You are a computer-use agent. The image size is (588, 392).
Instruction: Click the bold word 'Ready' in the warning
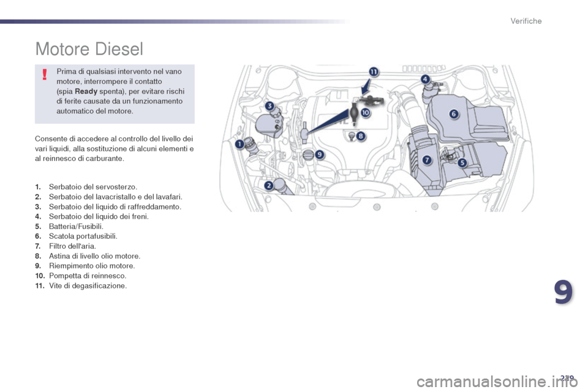(x=86, y=91)
